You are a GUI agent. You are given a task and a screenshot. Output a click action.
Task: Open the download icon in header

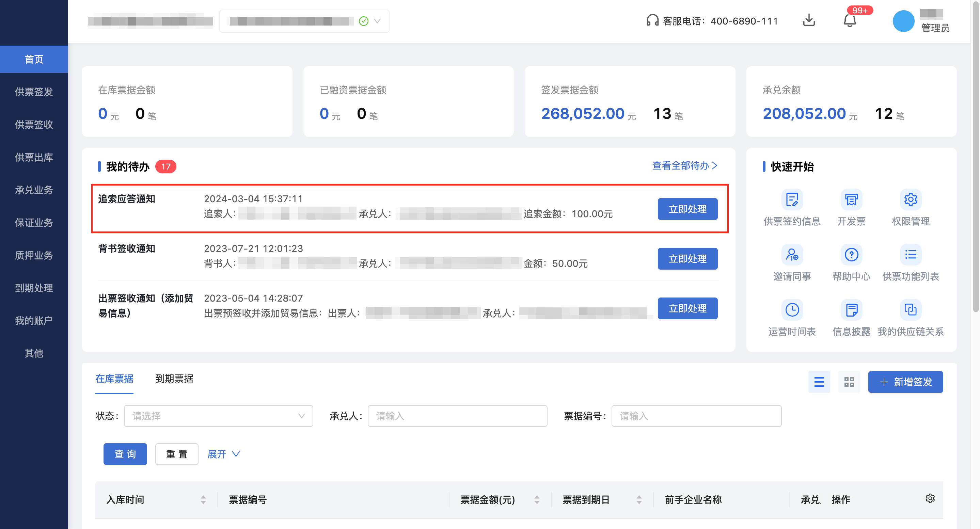[x=809, y=20]
